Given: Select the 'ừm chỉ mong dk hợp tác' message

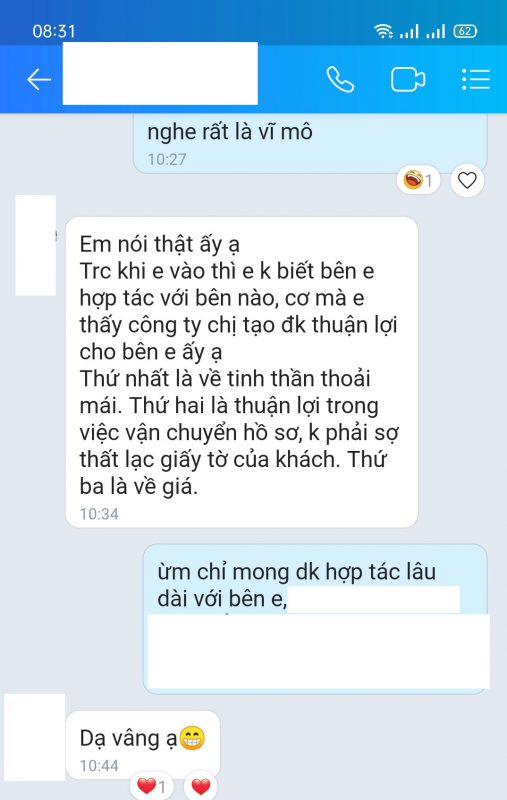Looking at the screenshot, I should tap(315, 619).
